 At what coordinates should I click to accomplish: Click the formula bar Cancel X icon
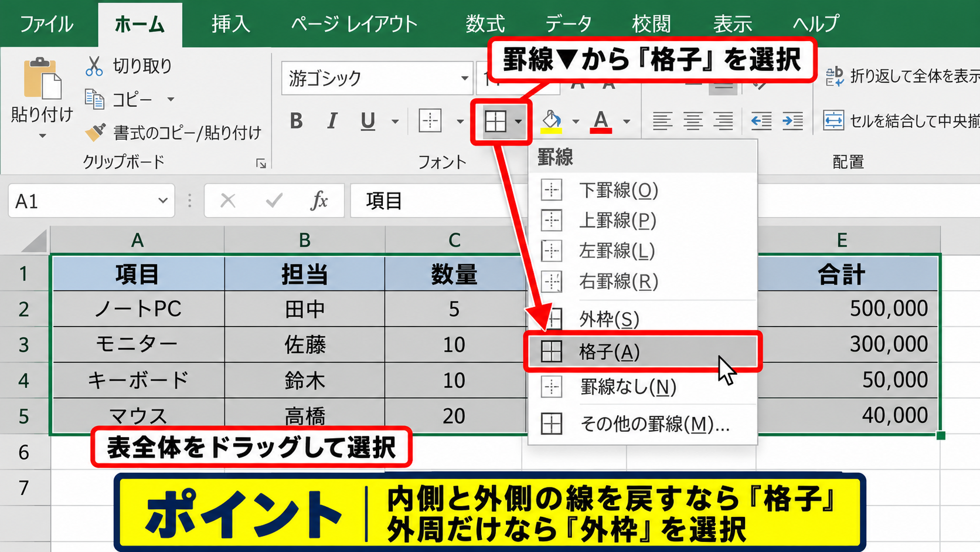coord(228,201)
